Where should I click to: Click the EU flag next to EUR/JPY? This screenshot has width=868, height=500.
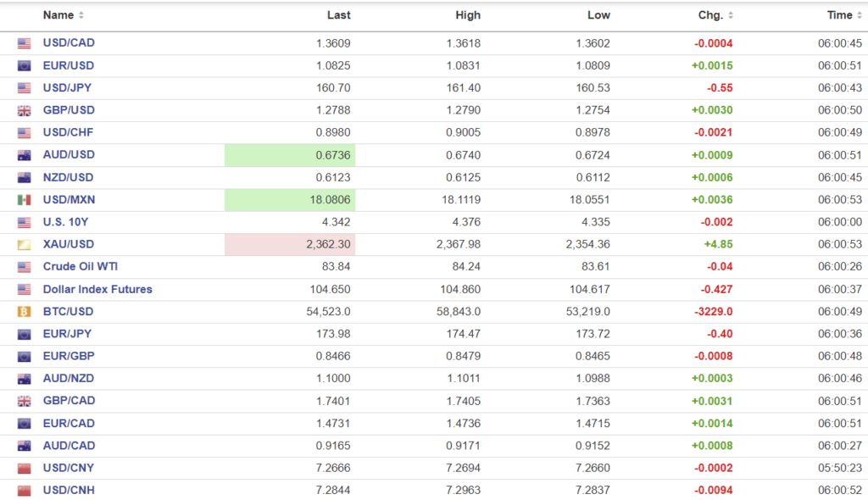pyautogui.click(x=24, y=334)
